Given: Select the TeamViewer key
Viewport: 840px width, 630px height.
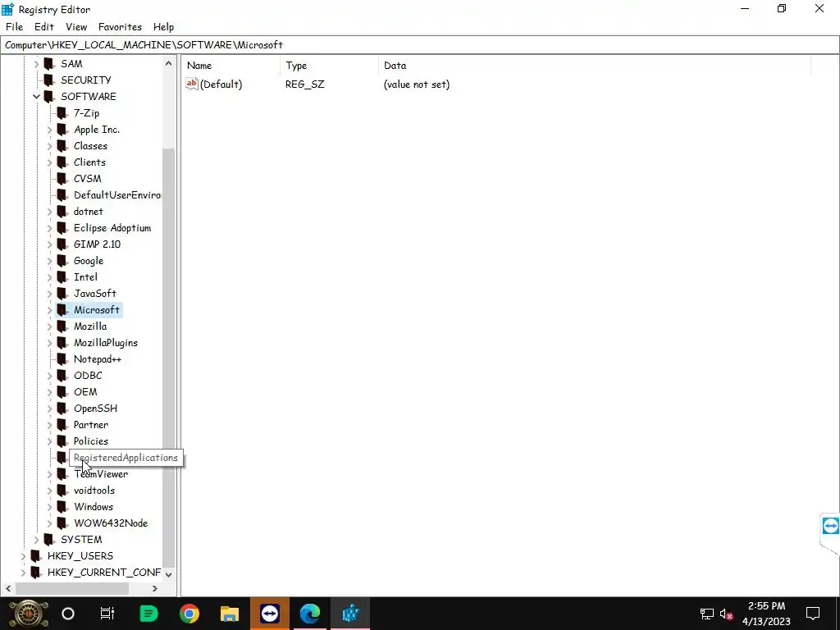Looking at the screenshot, I should pos(101,474).
